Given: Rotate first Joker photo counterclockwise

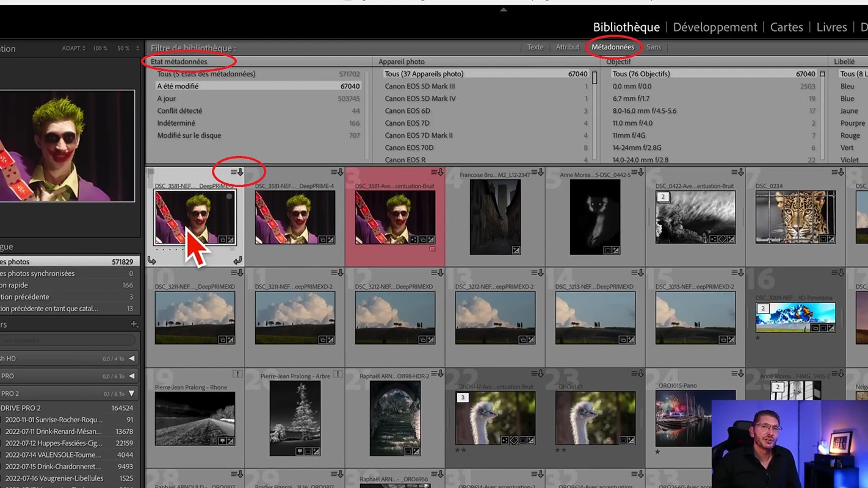Looking at the screenshot, I should tap(152, 260).
